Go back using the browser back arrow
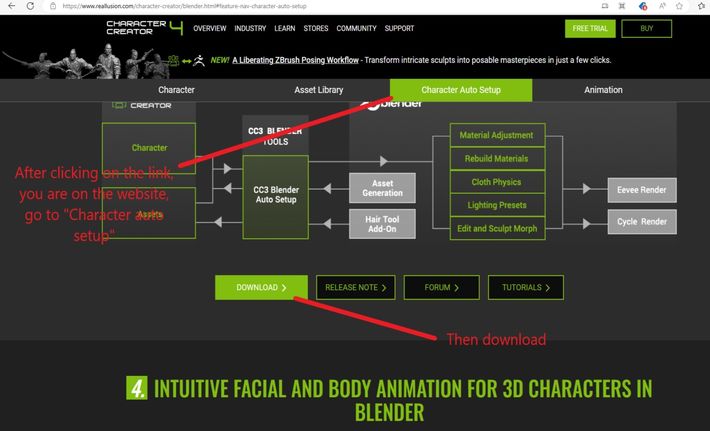 pyautogui.click(x=11, y=6)
